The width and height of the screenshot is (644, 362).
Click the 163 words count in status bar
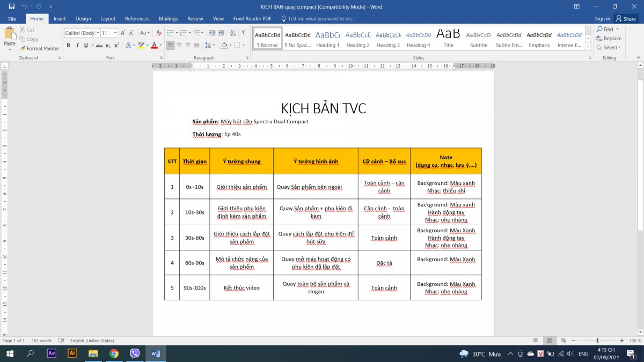[41, 341]
